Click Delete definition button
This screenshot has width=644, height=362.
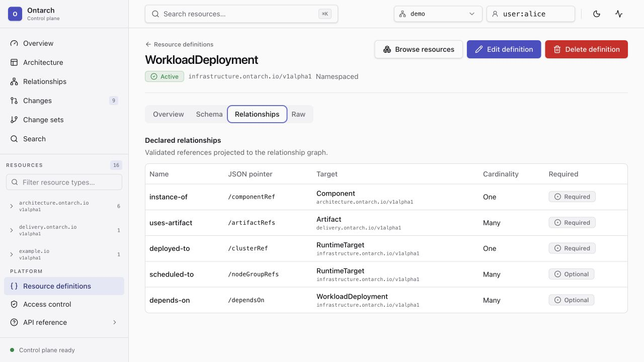pos(586,49)
